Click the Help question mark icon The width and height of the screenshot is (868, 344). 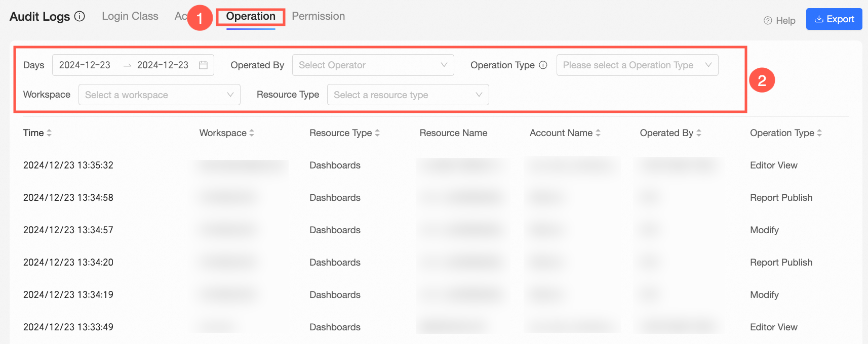768,21
